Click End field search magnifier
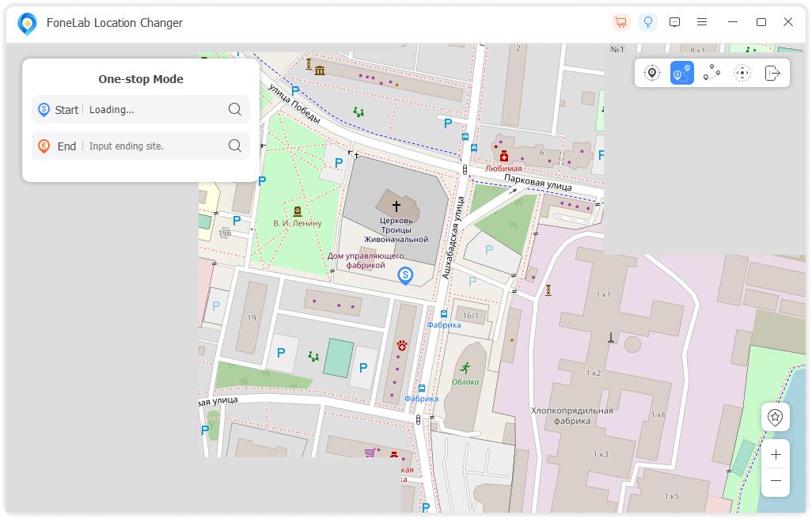Screen dimensions: 812x519 235,146
